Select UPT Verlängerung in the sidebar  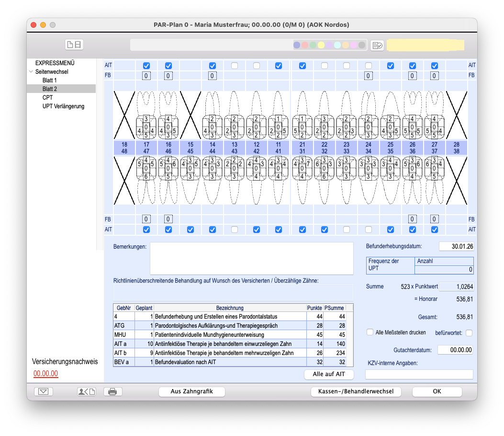(x=63, y=106)
